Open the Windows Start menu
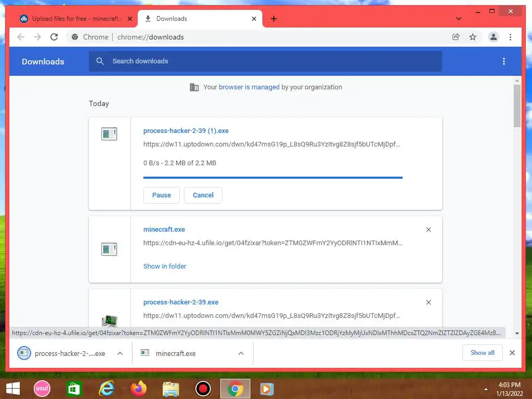Image resolution: width=532 pixels, height=399 pixels. click(13, 389)
